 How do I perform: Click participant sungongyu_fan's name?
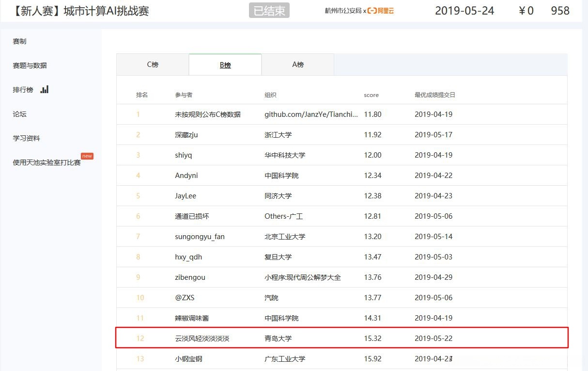pos(200,237)
